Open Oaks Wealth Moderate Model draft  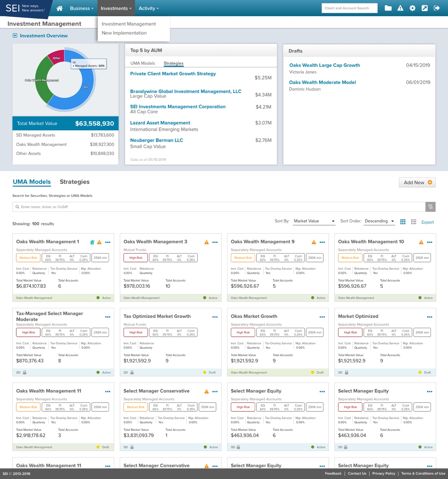pos(322,82)
